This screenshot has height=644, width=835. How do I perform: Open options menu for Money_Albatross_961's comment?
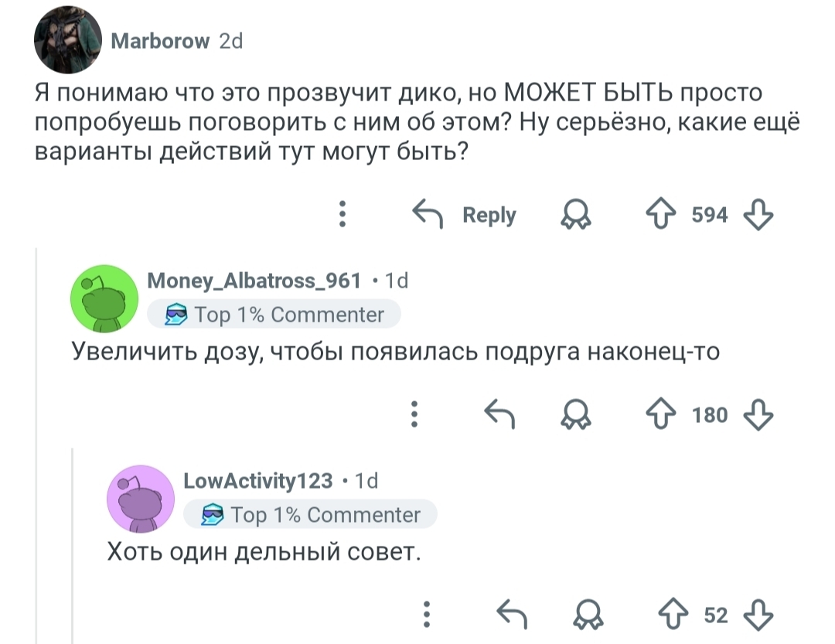click(x=415, y=415)
